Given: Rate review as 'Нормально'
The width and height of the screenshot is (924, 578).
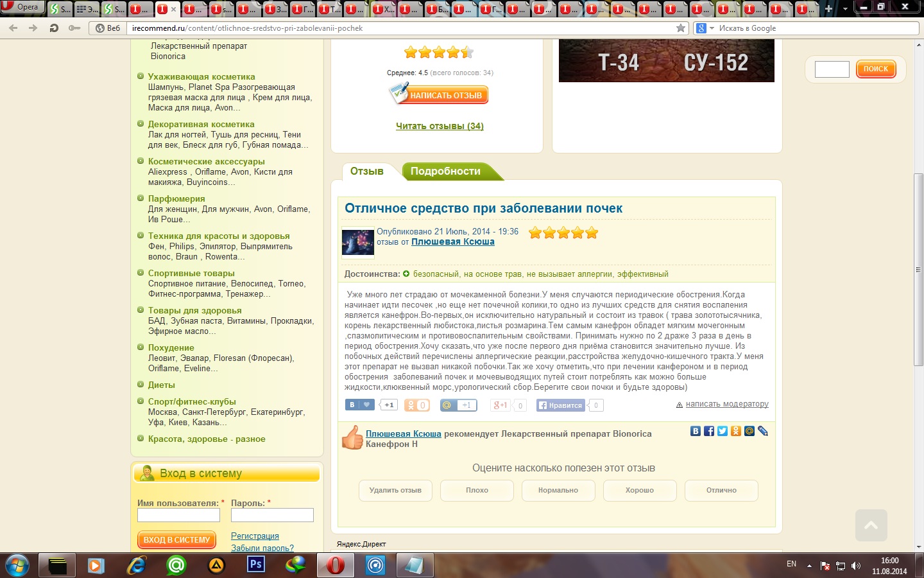Looking at the screenshot, I should pyautogui.click(x=558, y=490).
